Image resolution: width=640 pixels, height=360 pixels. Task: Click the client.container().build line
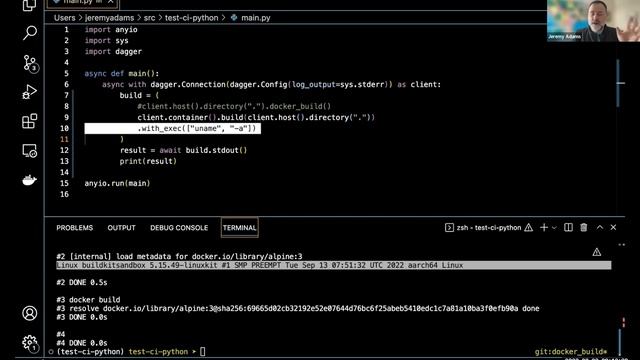click(x=256, y=117)
